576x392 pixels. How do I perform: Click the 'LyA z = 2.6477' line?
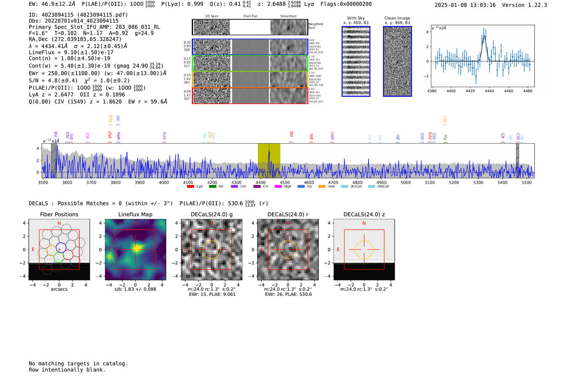(x=51, y=95)
